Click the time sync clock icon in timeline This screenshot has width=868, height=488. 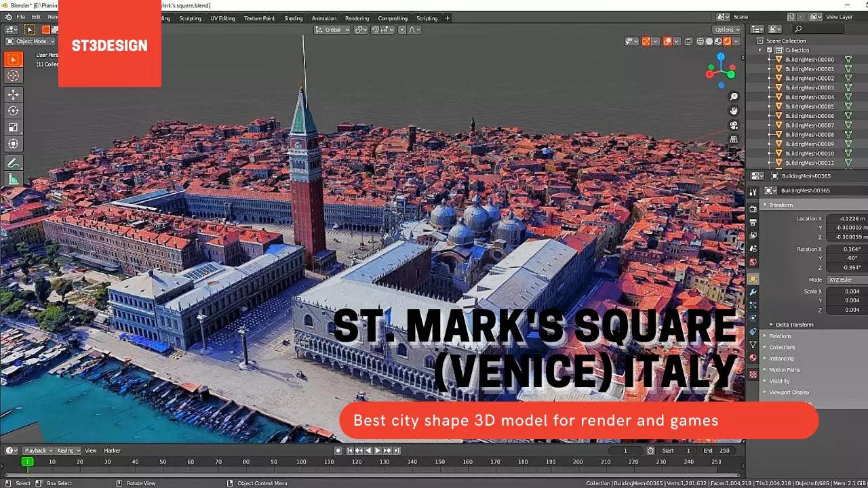pyautogui.click(x=650, y=450)
